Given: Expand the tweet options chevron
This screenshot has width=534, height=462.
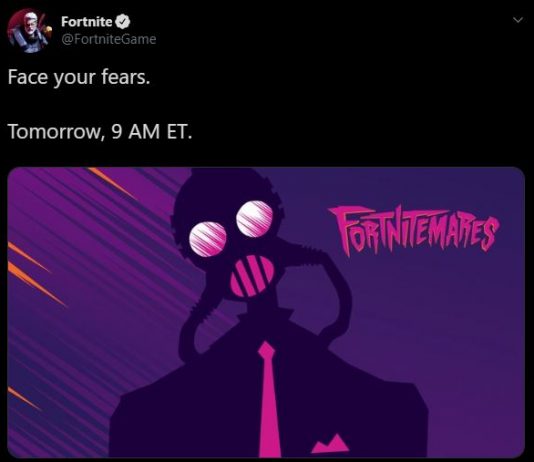Looking at the screenshot, I should [x=518, y=20].
